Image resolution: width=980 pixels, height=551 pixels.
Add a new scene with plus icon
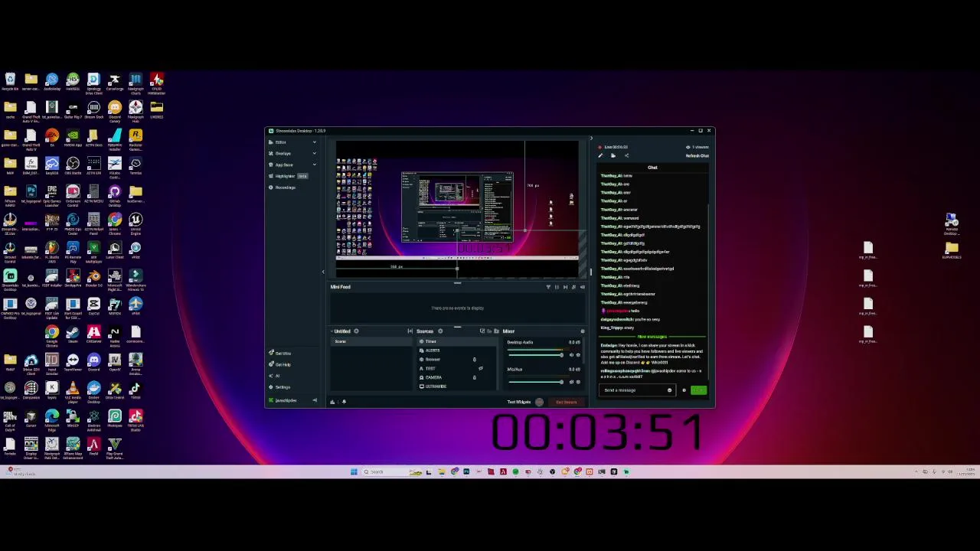(x=356, y=331)
